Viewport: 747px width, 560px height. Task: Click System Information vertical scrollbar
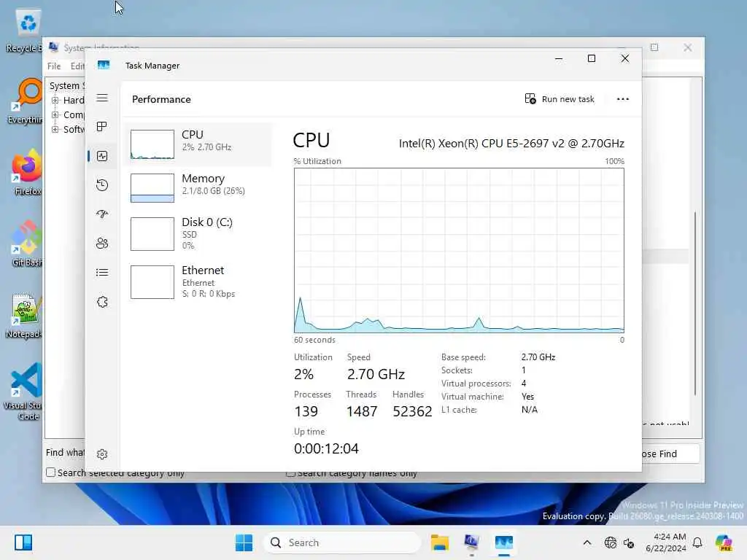(695, 303)
